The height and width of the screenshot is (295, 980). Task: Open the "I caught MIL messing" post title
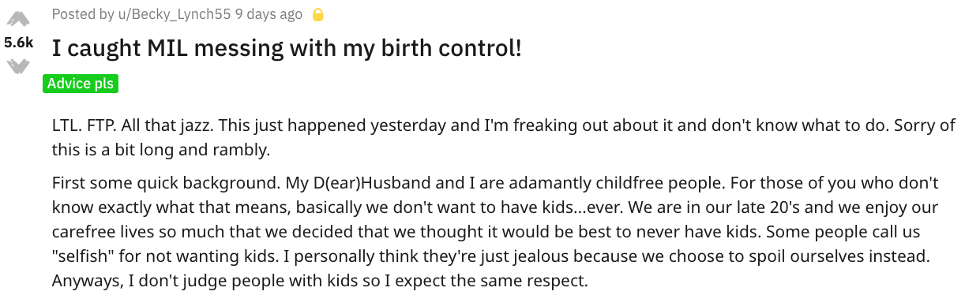coord(287,49)
